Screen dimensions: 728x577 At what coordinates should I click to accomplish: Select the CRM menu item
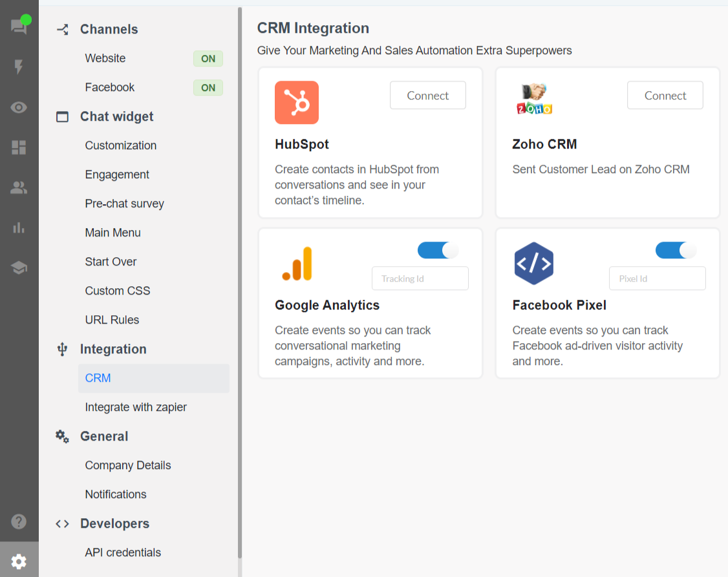[154, 378]
